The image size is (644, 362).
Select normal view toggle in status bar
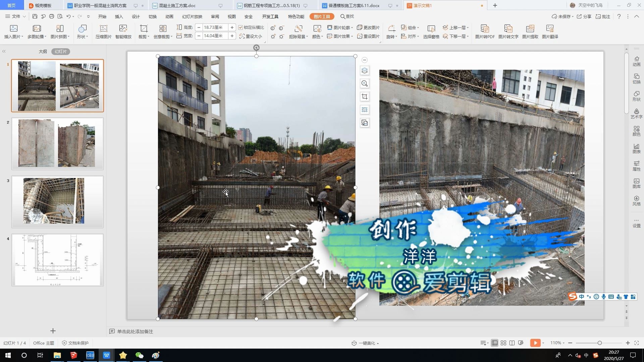(x=494, y=343)
